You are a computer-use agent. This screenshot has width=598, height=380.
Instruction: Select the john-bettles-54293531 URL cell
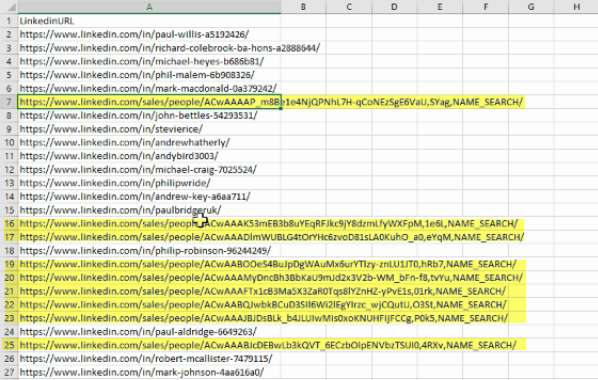coord(149,115)
